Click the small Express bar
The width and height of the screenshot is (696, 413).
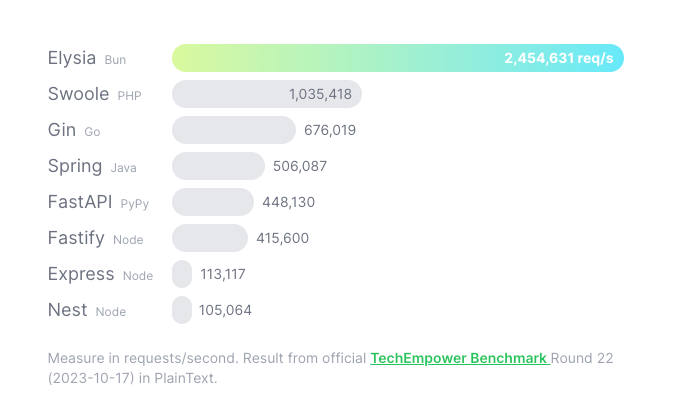tap(182, 274)
